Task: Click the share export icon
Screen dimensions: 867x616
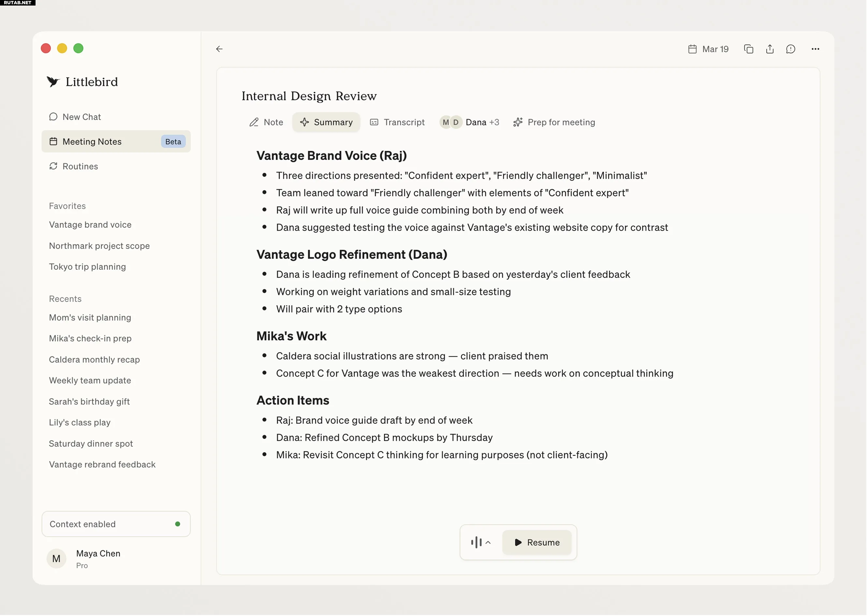Action: tap(770, 49)
